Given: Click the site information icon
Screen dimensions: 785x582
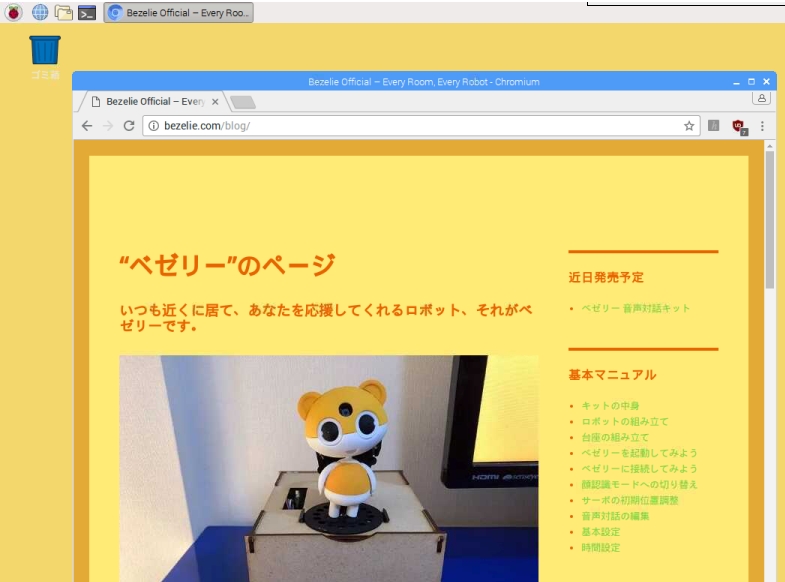Looking at the screenshot, I should pos(153,126).
